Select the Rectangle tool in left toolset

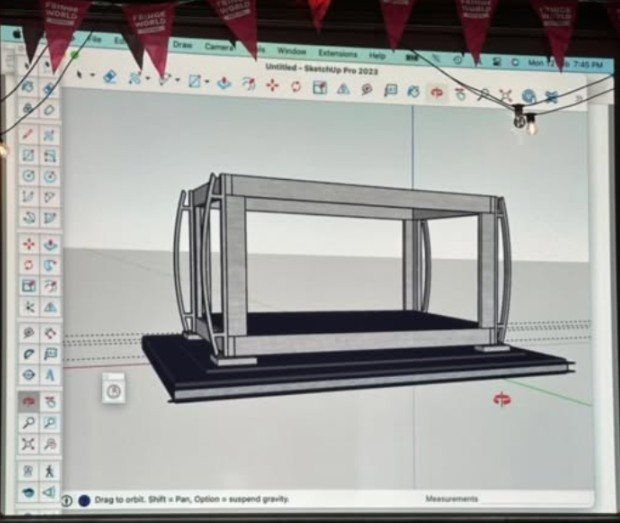[28, 155]
